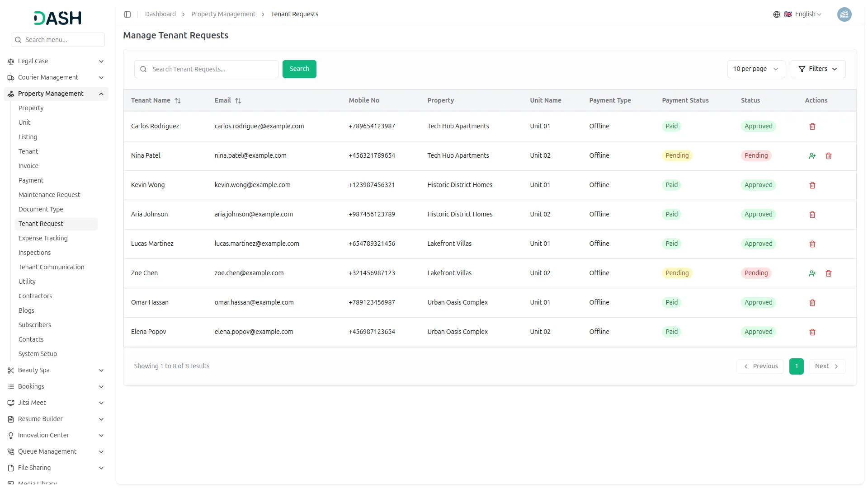Screen dimensions: 868x488
Task: Collapse Property Management menu
Action: click(x=101, y=94)
